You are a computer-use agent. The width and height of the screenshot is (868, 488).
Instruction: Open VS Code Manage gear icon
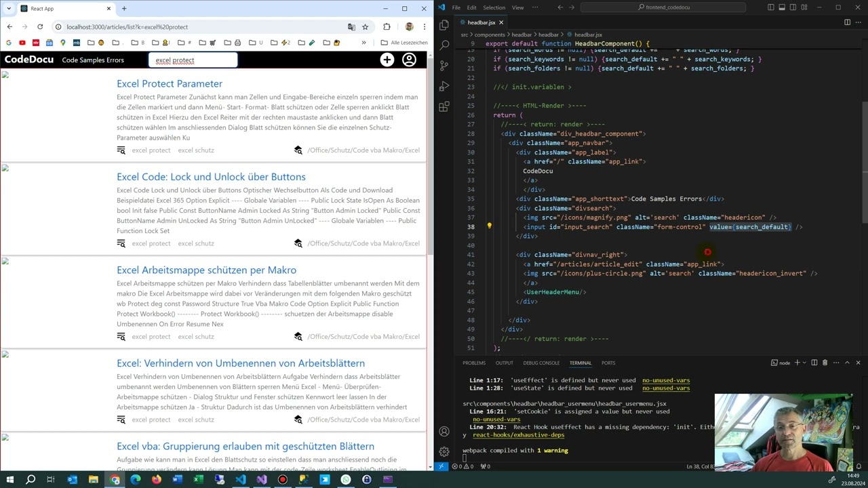click(x=444, y=451)
